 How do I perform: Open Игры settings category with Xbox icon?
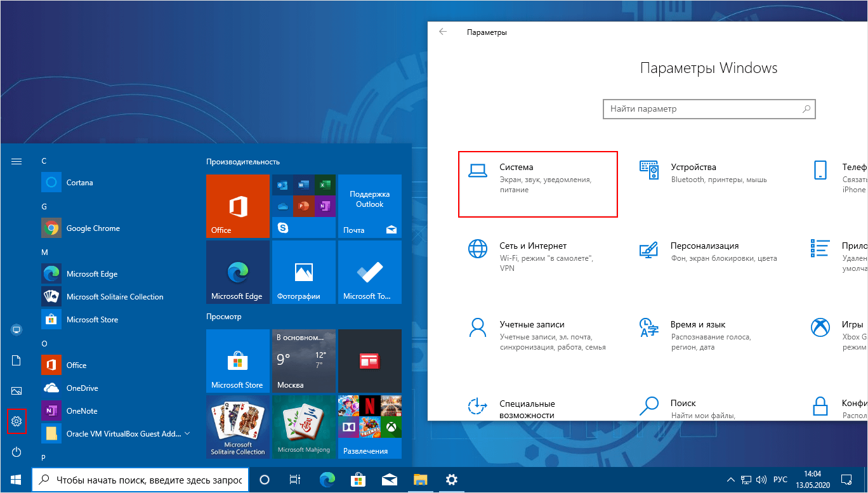(x=838, y=335)
